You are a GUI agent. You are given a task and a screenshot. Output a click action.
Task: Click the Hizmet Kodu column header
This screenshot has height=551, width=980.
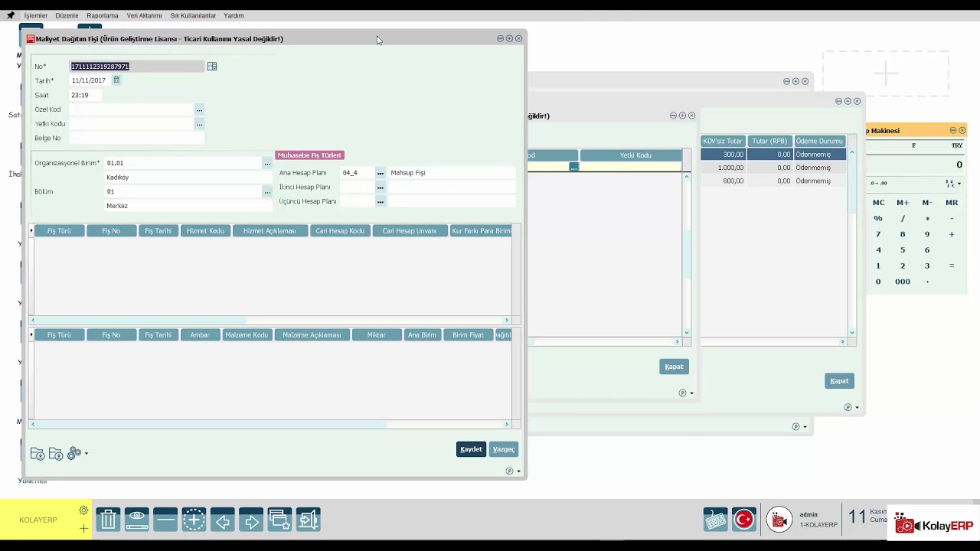[205, 231]
